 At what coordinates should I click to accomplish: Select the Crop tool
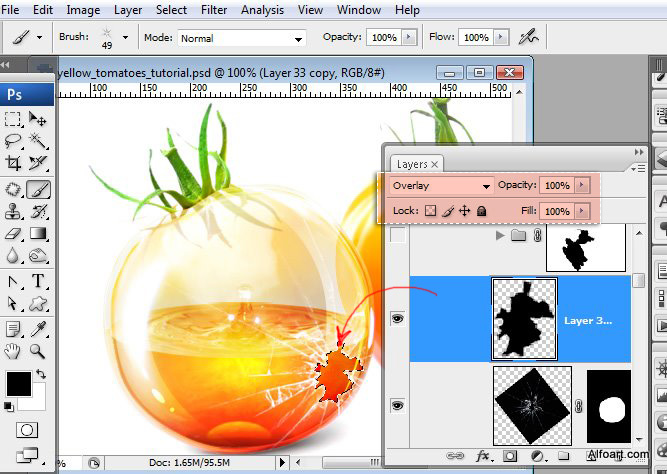tap(14, 164)
